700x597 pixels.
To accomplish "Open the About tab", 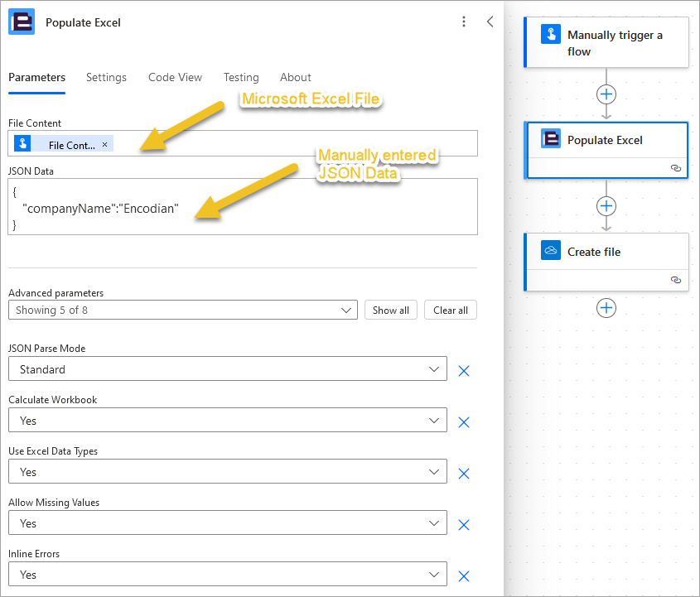I will (296, 78).
